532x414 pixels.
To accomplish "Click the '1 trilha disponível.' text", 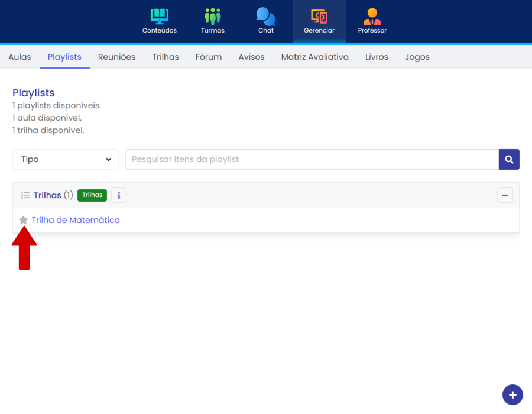I will (x=48, y=130).
